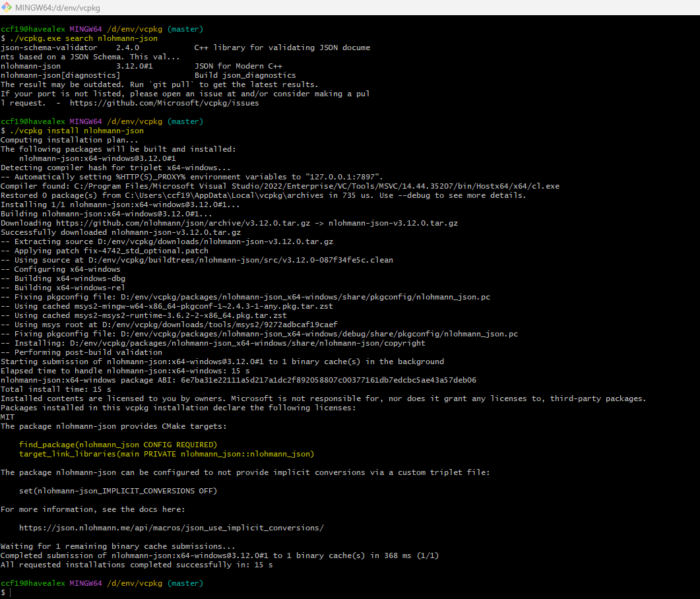Click 'Computing installation plan...' line
700x599 pixels.
tap(69, 140)
